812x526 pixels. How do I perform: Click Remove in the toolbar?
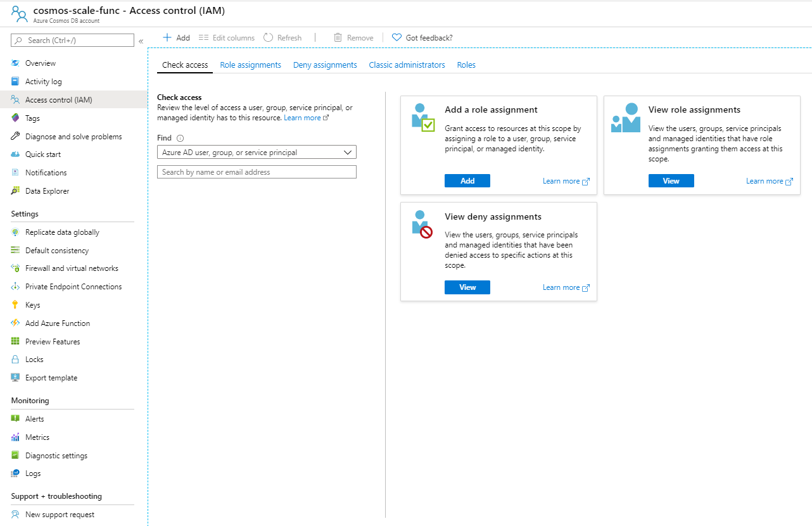(353, 38)
